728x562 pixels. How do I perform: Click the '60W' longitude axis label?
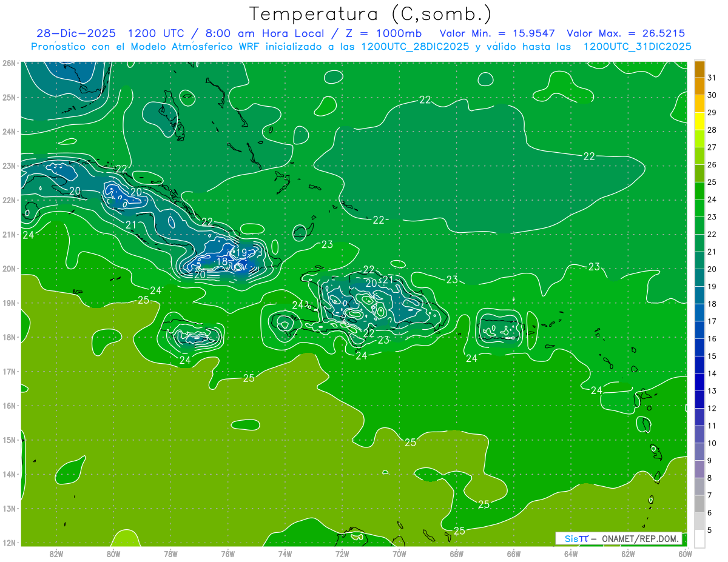pyautogui.click(x=685, y=554)
